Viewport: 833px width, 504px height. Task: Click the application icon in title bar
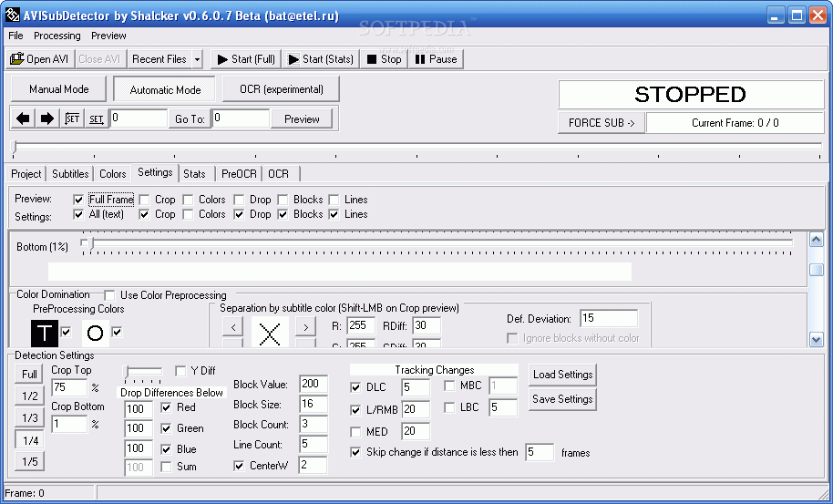click(12, 15)
